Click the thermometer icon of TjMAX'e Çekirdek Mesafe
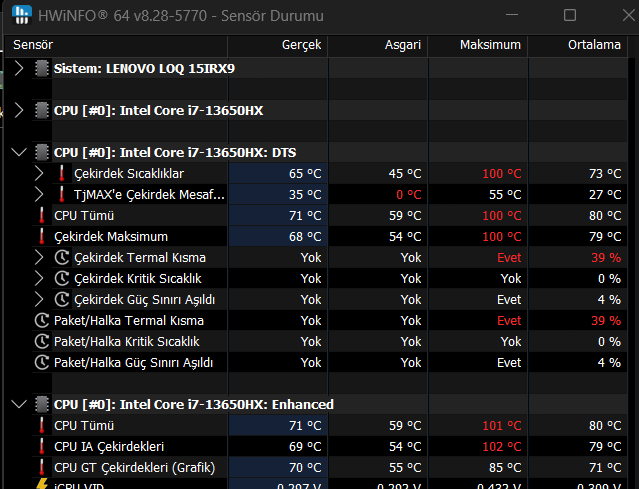 point(62,194)
